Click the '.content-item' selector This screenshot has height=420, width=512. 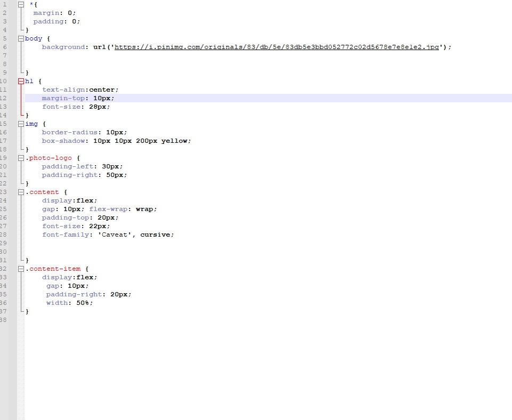53,269
